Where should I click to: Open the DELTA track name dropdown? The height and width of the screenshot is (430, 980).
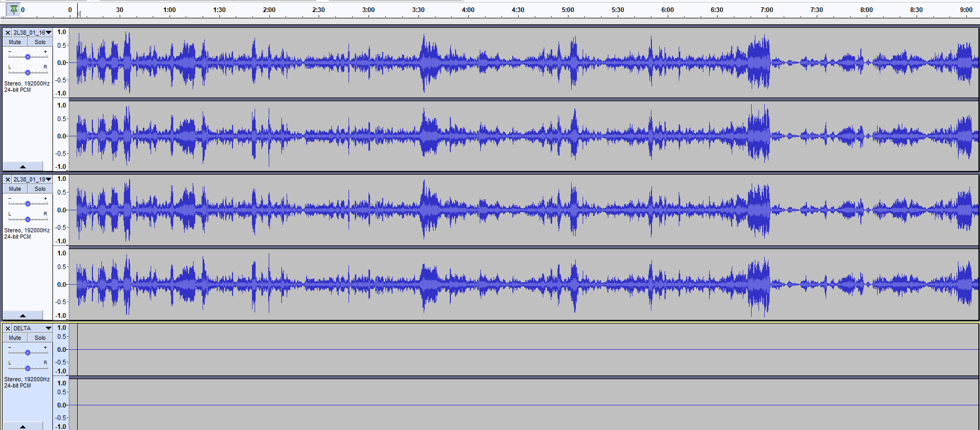tap(32, 328)
